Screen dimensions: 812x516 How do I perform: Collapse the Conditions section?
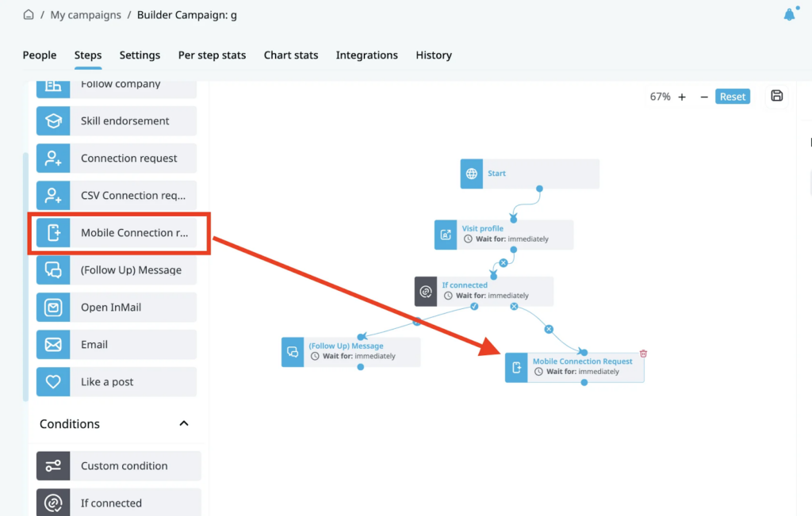[184, 424]
